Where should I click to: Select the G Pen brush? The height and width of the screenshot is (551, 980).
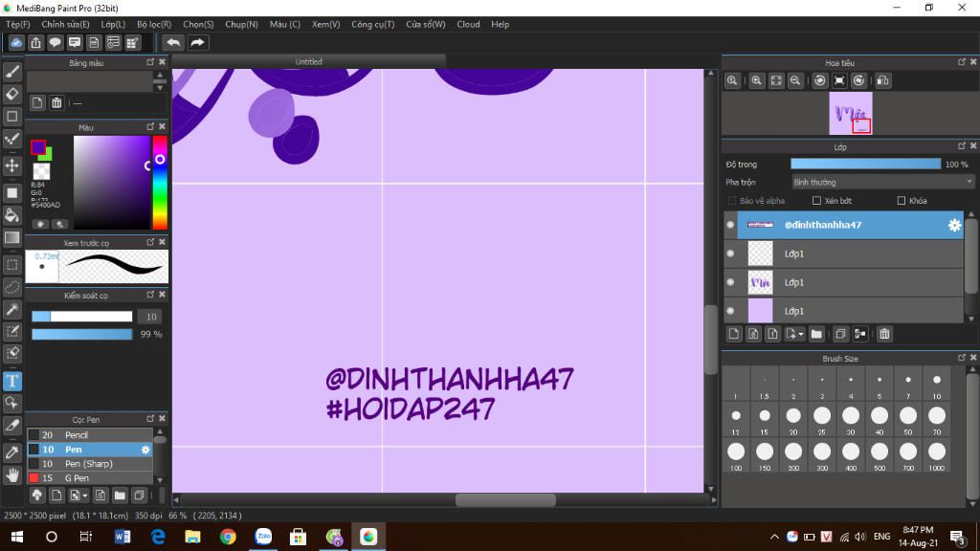point(89,478)
